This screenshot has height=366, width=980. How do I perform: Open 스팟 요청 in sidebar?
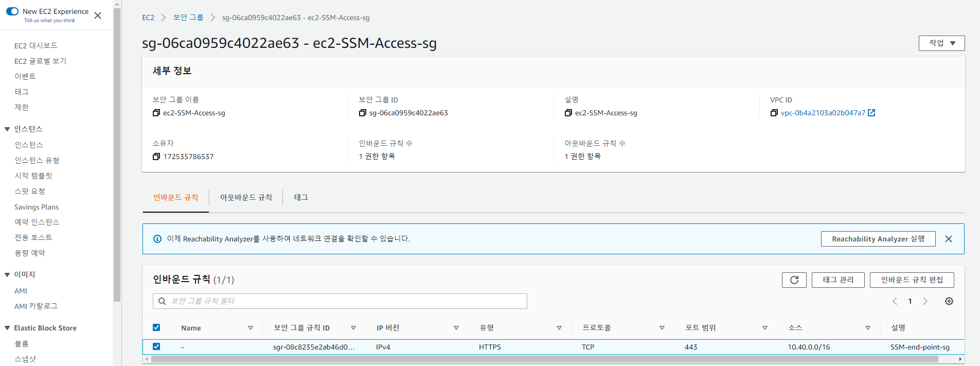click(30, 191)
